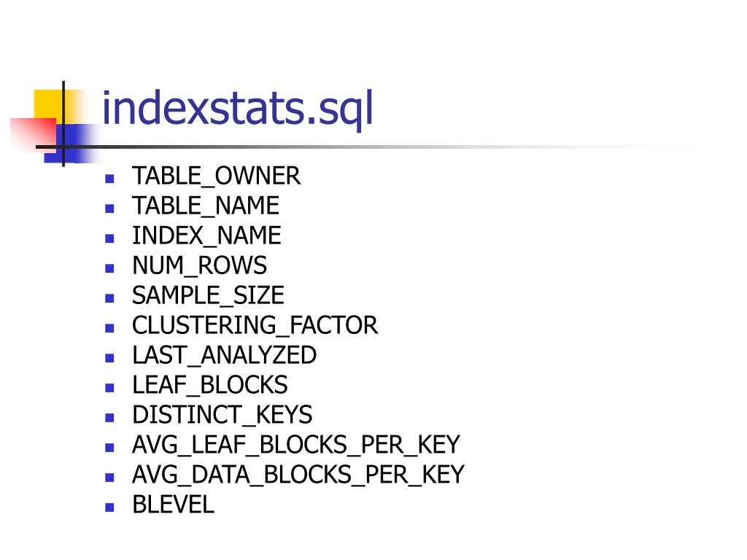Click the BLEVEL bullet text
Viewport: 747px width, 560px height.
coord(174,505)
